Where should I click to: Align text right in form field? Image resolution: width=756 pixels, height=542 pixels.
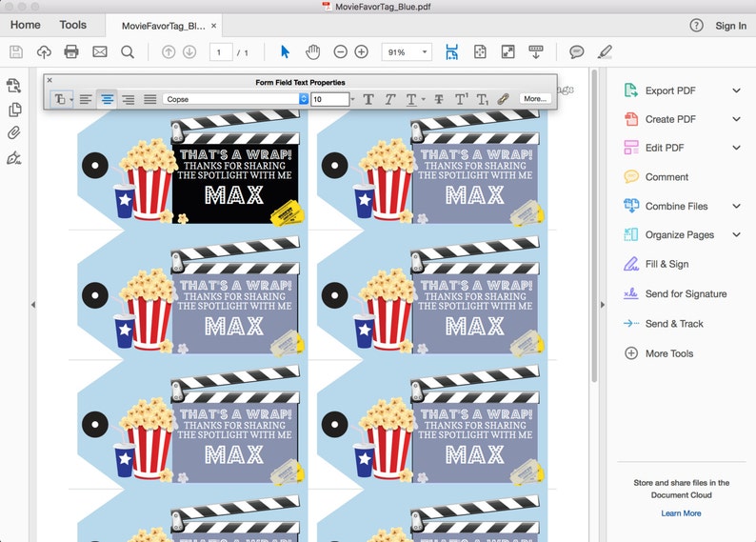[129, 99]
